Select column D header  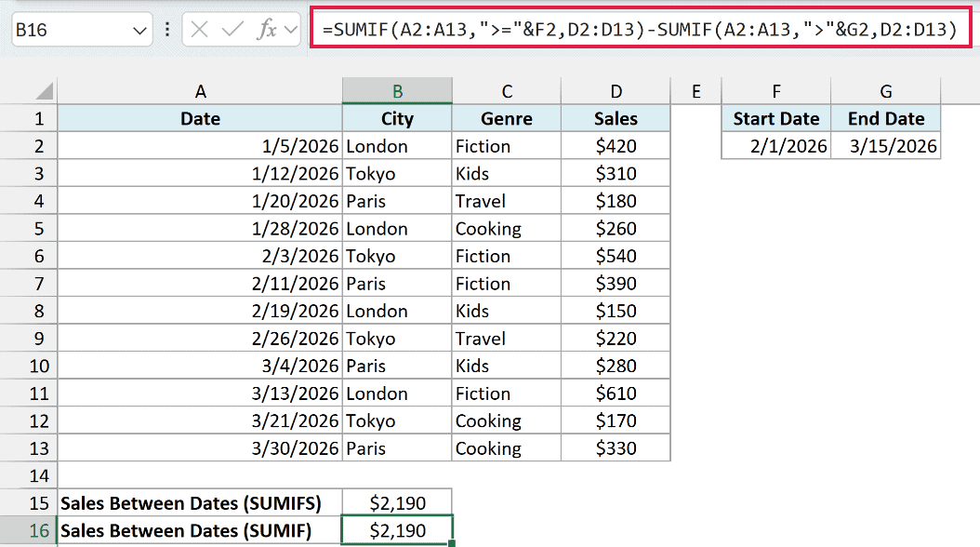616,91
